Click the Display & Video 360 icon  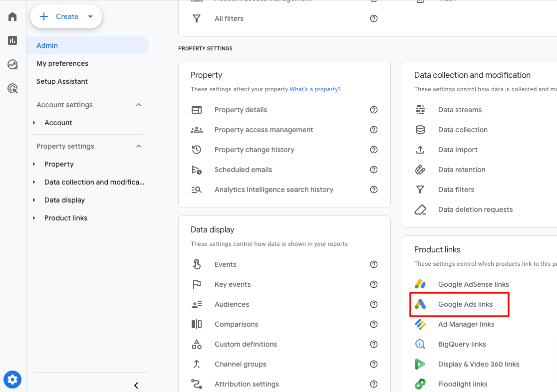(420, 364)
